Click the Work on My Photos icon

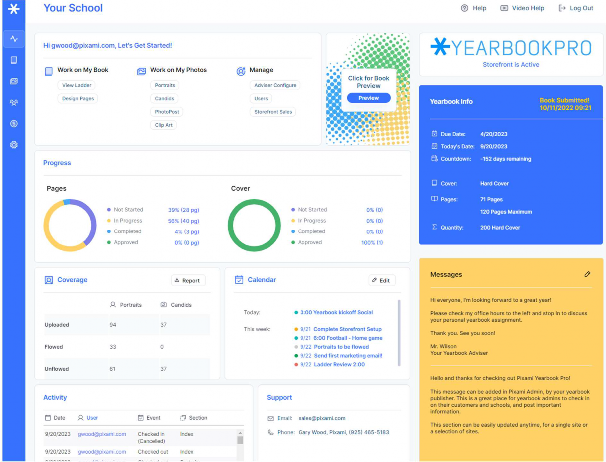click(141, 71)
